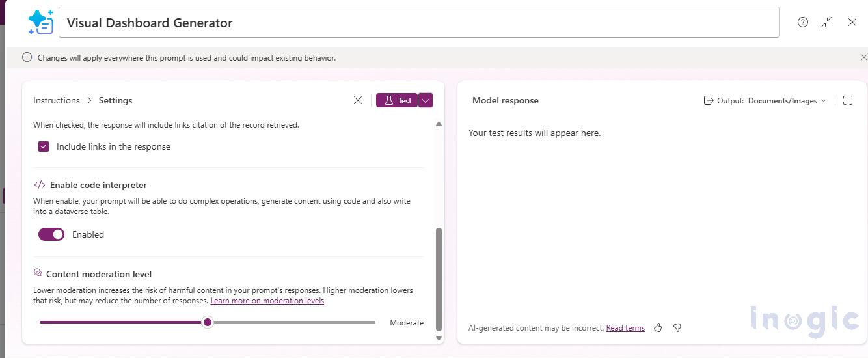This screenshot has height=358, width=868.
Task: Open Learn more on moderation levels link
Action: [x=267, y=301]
